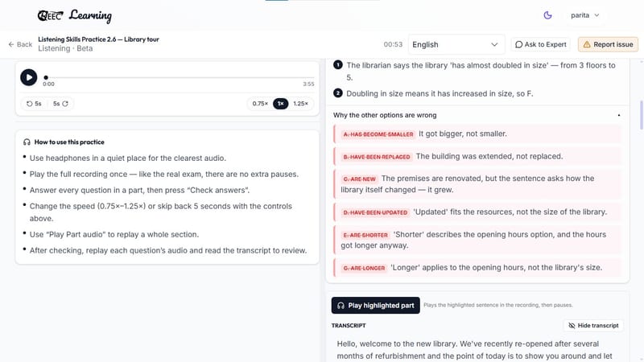Click the D. HAVE BEEN UPDATED tag
Screen dimensions: 644x362
pos(375,212)
